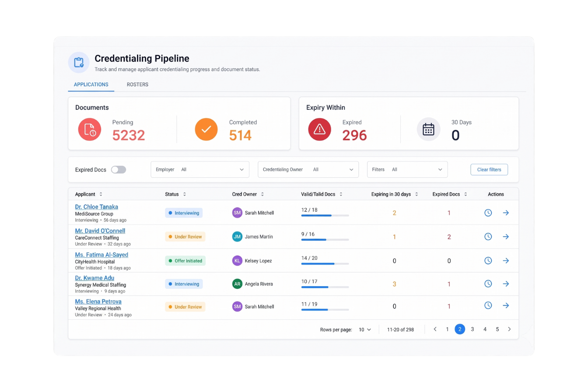Open history clock for Ms. Fatima Al-Sayed
This screenshot has width=588, height=392.
[488, 261]
